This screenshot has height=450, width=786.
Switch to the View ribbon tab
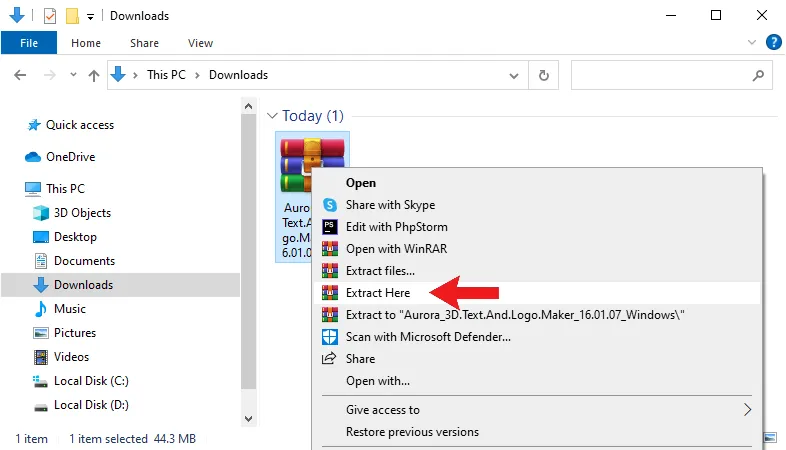(201, 43)
